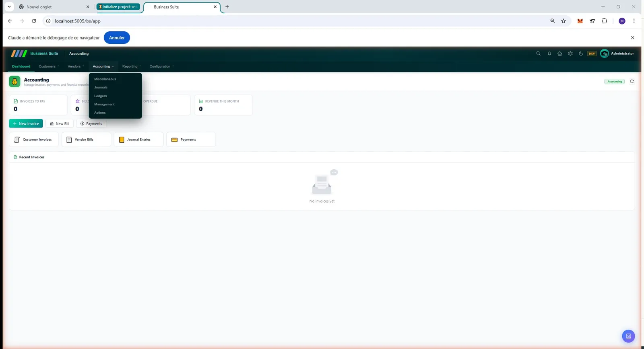This screenshot has width=644, height=349.
Task: Click the Annuler debugging button
Action: pos(117,38)
